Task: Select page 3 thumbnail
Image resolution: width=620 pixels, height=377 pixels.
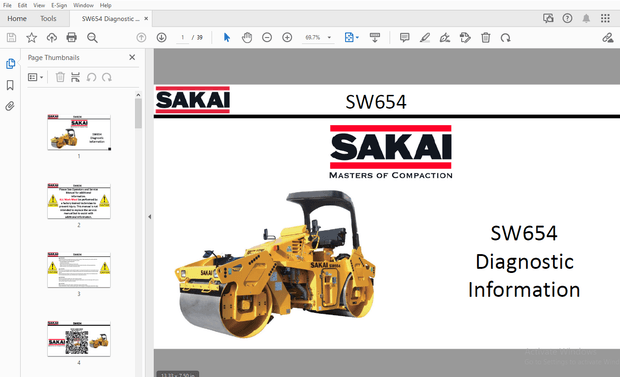Action: [79, 270]
